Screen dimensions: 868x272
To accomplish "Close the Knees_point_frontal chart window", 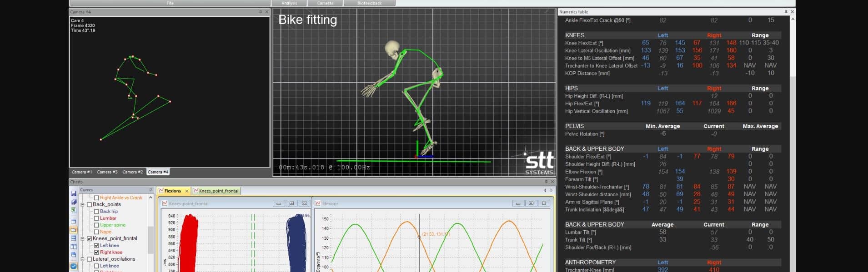I will [304, 203].
